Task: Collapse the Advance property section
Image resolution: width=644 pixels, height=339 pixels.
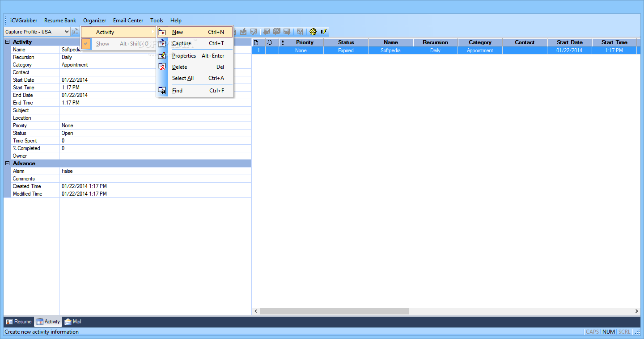Action: [x=7, y=163]
